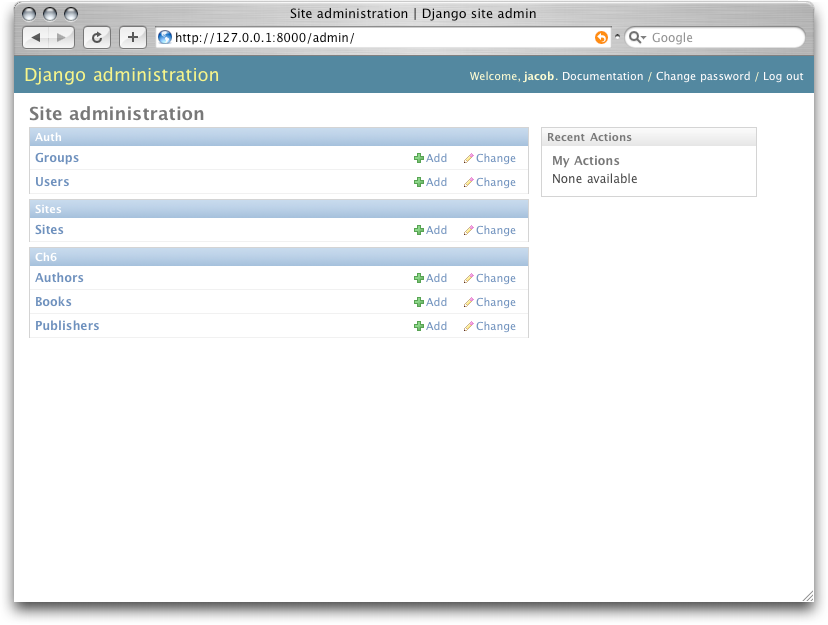Click the Add link for Sites
The height and width of the screenshot is (625, 828).
click(436, 230)
